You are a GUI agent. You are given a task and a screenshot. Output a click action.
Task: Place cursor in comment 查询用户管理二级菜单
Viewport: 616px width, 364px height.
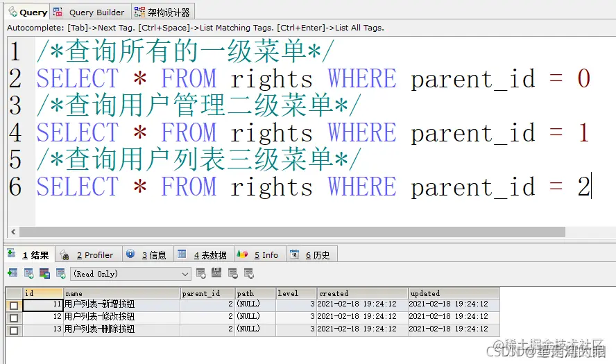pyautogui.click(x=199, y=105)
